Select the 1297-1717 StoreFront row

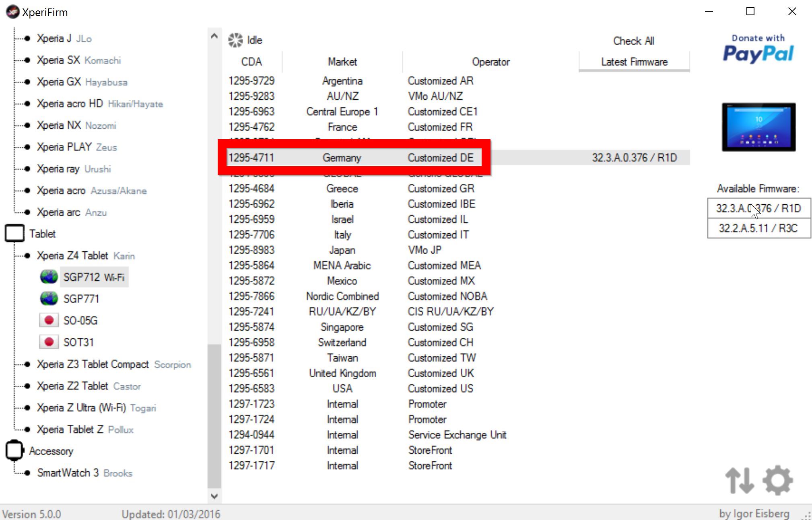pos(458,466)
